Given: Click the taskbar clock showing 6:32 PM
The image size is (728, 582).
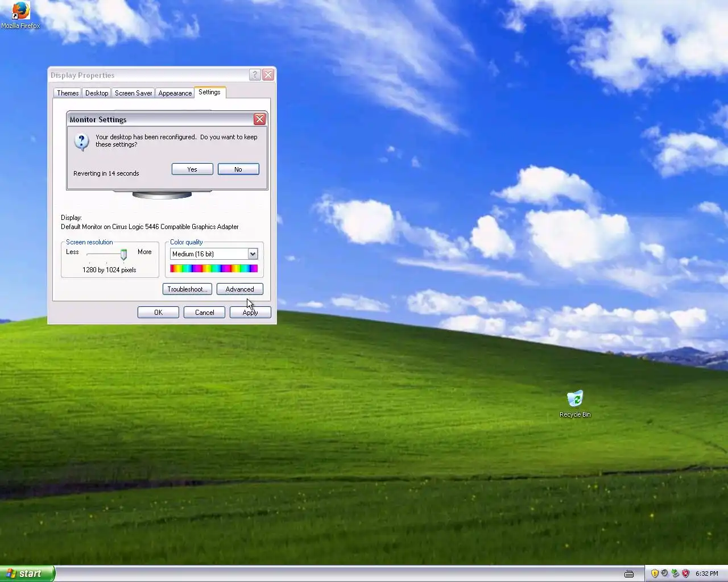Looking at the screenshot, I should 707,573.
